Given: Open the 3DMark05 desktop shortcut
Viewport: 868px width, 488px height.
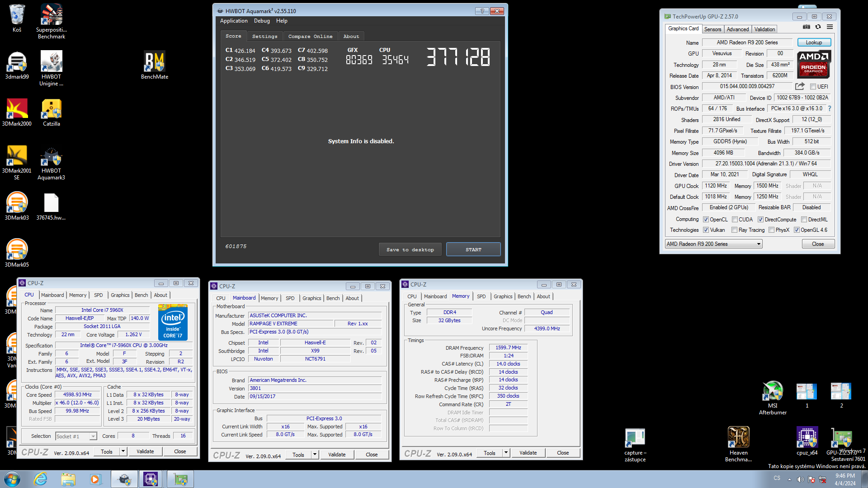Looking at the screenshot, I should pyautogui.click(x=17, y=253).
